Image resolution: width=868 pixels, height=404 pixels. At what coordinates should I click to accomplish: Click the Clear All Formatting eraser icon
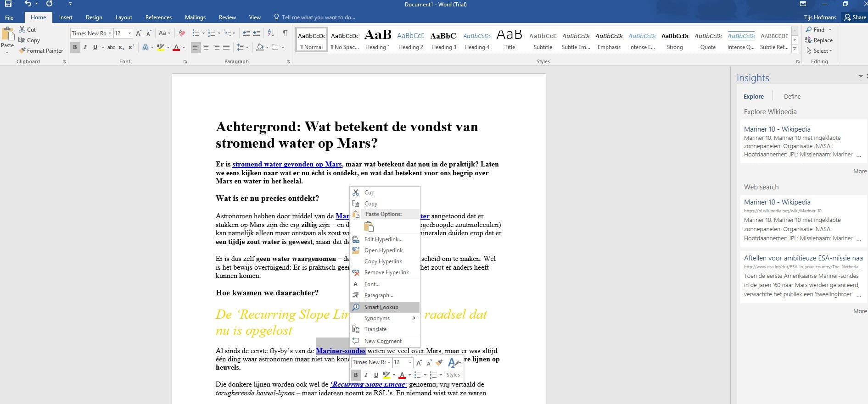(x=182, y=33)
